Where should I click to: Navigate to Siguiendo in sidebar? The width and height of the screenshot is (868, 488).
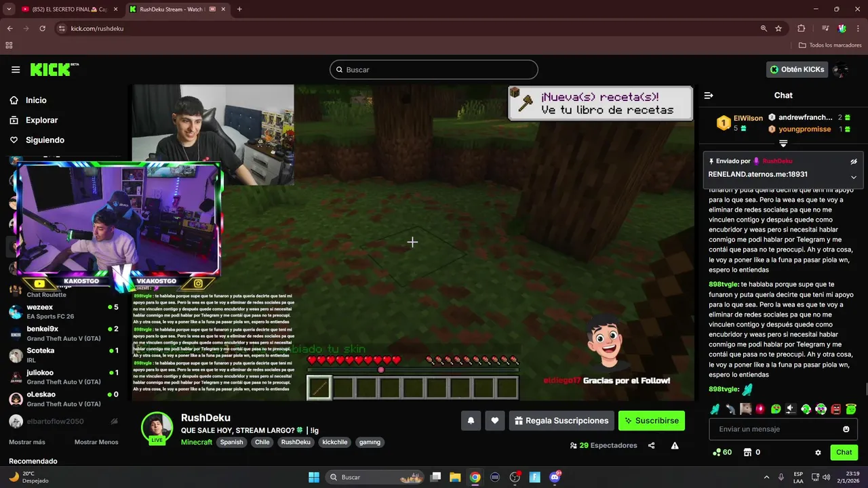(45, 140)
